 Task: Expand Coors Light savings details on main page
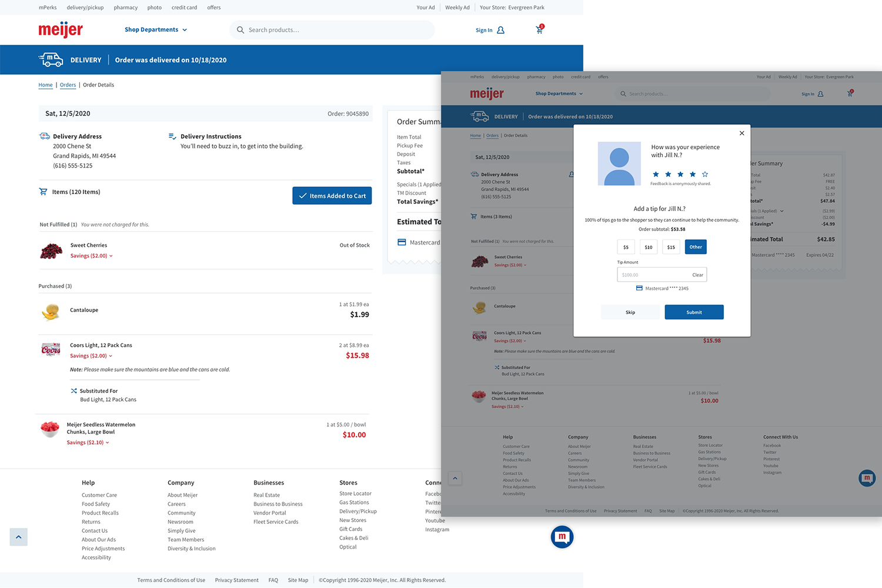91,356
